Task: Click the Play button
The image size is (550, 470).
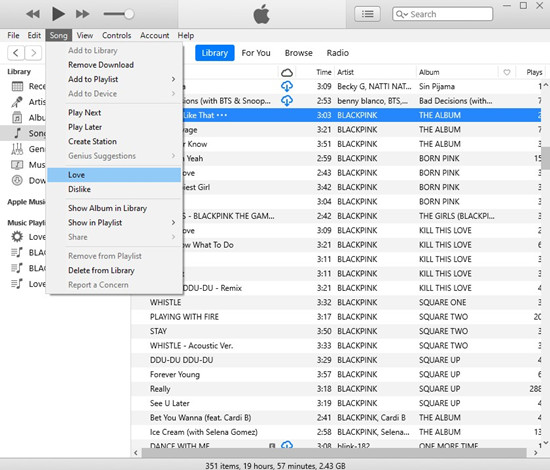Action: point(58,14)
